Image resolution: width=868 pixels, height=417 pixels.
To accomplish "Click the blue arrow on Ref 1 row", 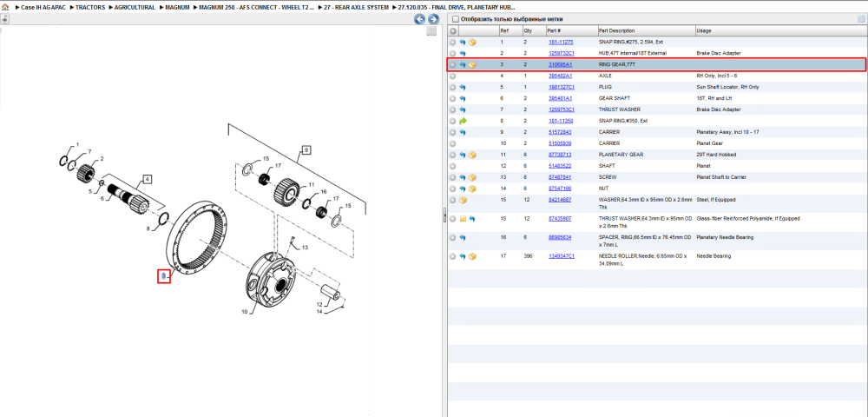I will pyautogui.click(x=463, y=42).
